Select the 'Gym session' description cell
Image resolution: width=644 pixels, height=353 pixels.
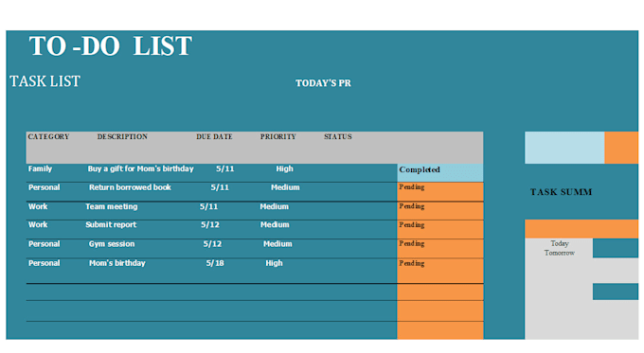pos(112,244)
